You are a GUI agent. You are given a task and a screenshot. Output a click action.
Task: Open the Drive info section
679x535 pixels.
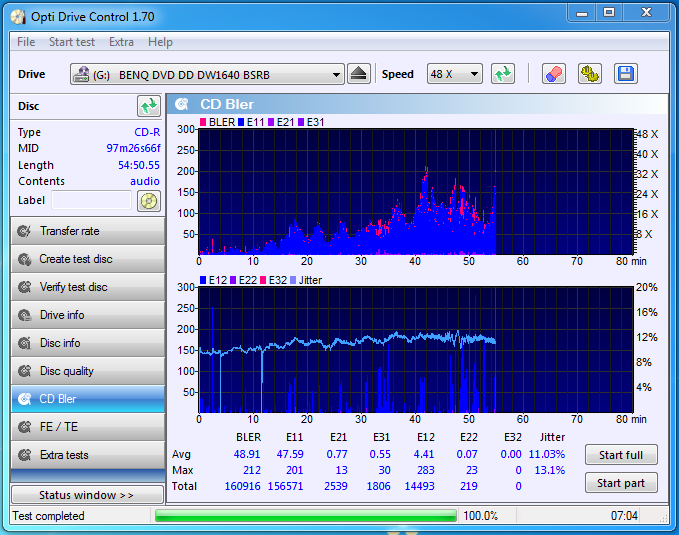(88, 315)
